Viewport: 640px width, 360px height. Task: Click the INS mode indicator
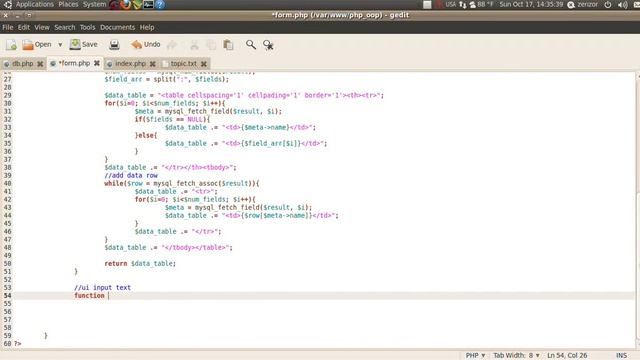tap(621, 356)
